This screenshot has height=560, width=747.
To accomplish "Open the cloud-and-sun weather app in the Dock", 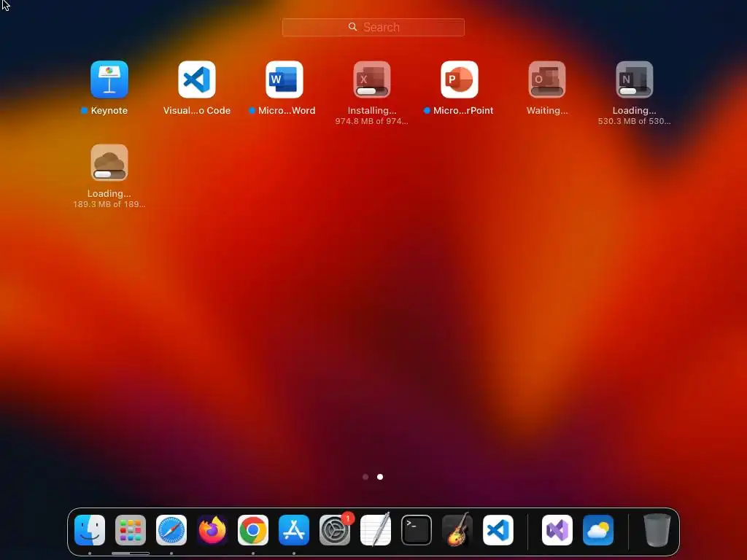I will pos(598,530).
